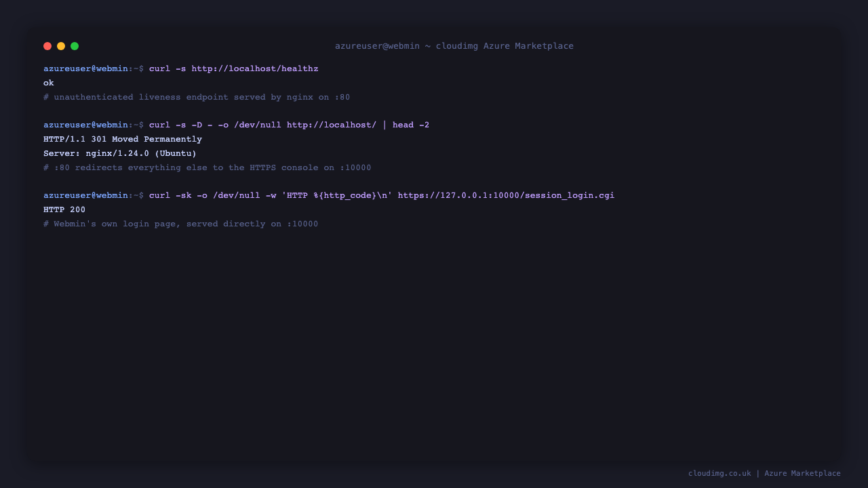Click the yellow minimize window dot
This screenshot has height=488, width=868.
[x=61, y=46]
